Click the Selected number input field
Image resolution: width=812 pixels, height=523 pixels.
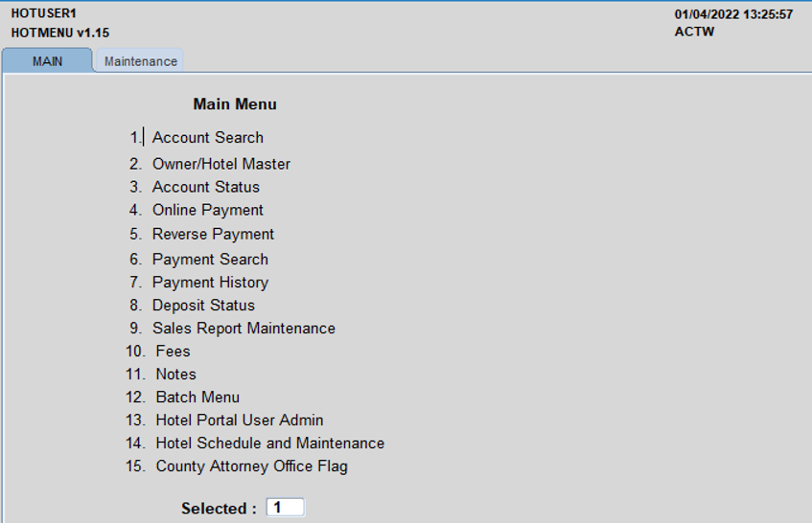(285, 508)
